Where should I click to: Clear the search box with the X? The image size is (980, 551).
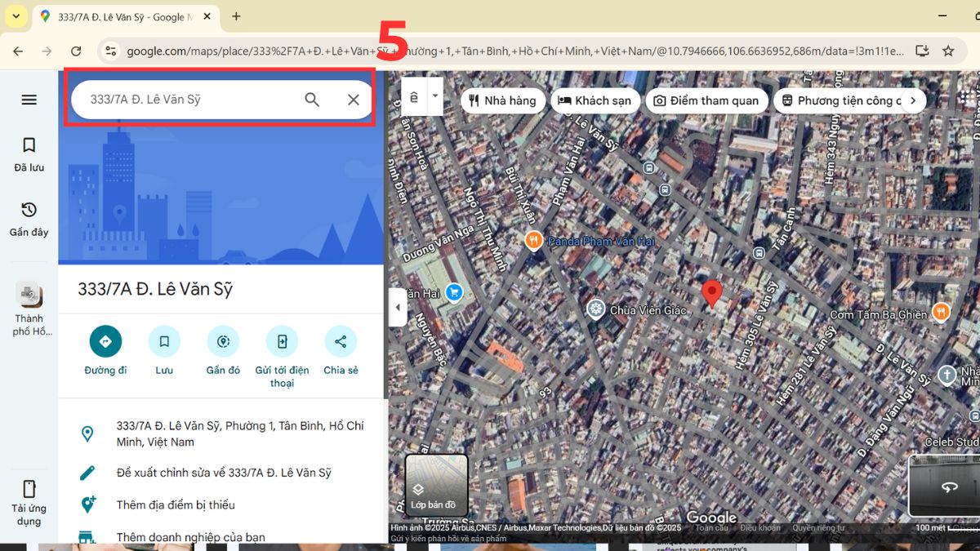tap(353, 100)
